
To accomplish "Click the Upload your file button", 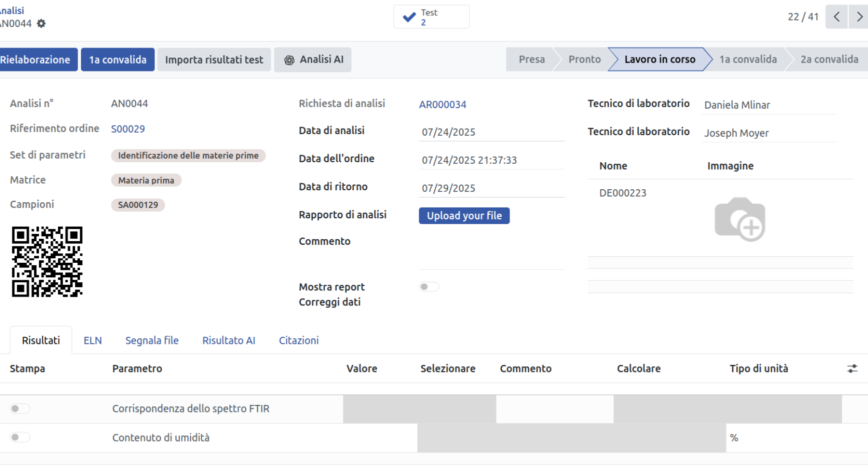I will tap(464, 216).
